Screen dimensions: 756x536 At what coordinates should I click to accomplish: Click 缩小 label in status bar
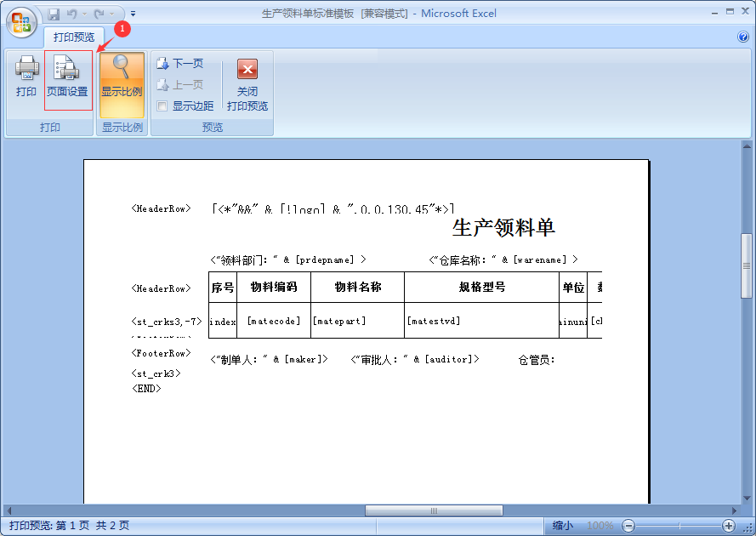pos(563,526)
